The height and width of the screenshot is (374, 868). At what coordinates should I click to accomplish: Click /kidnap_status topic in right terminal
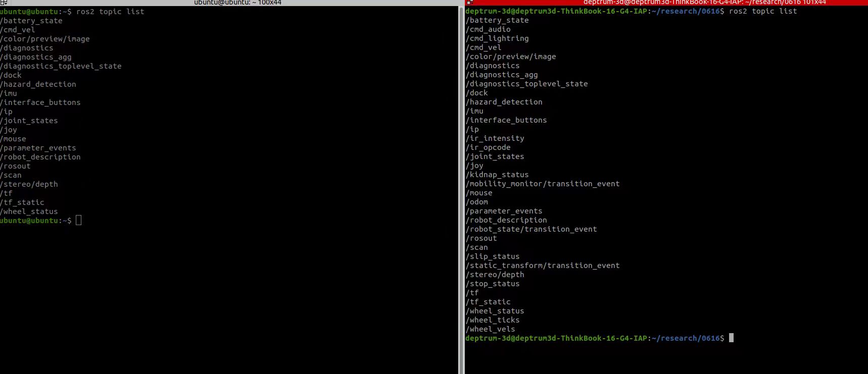[x=497, y=175]
